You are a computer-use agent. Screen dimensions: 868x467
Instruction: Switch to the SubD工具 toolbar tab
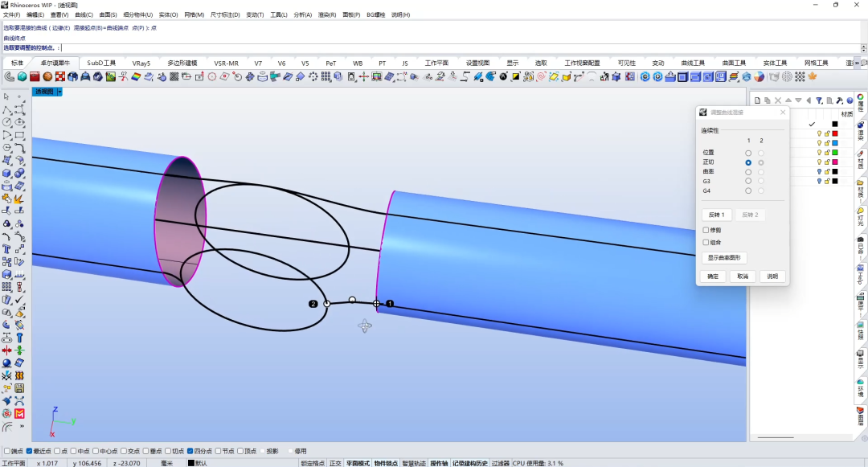coord(101,63)
